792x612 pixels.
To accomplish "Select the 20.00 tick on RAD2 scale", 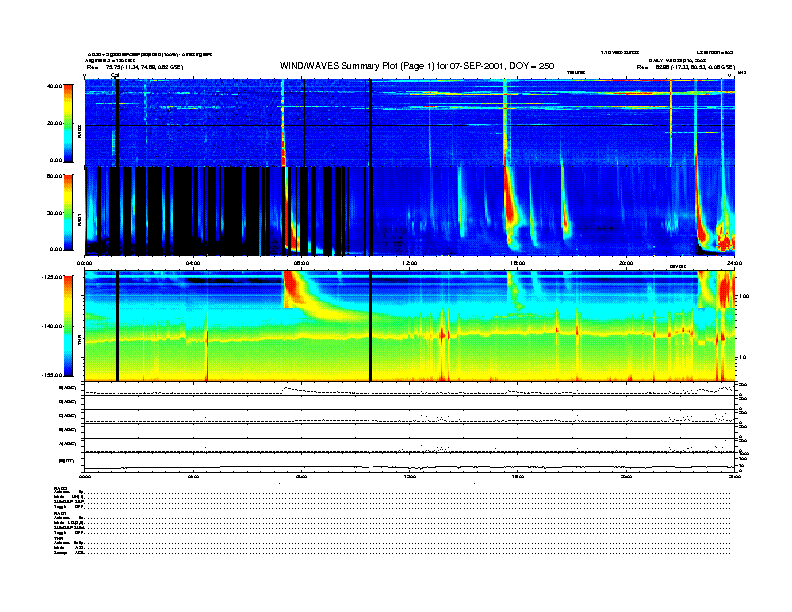I will (54, 123).
